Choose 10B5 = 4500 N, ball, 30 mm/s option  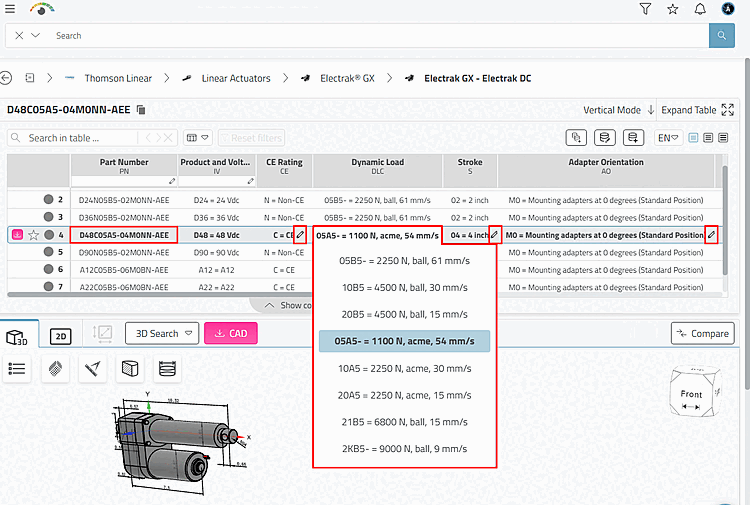click(x=404, y=288)
